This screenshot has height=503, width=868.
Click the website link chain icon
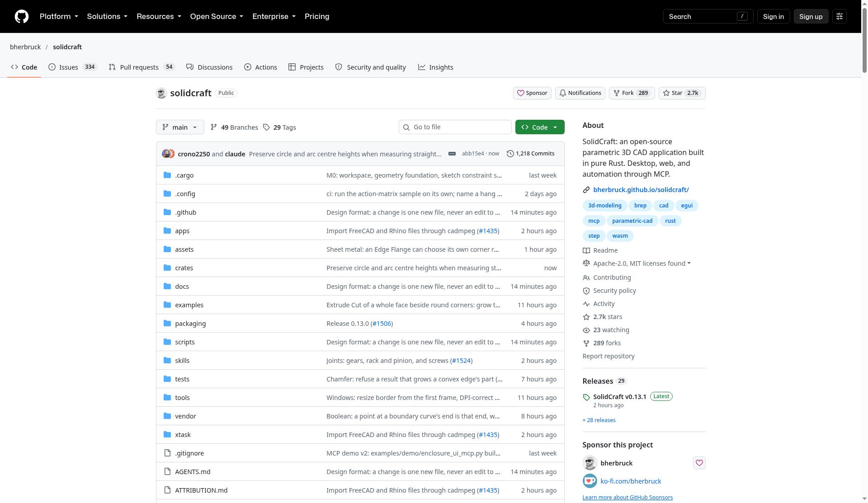(x=586, y=190)
